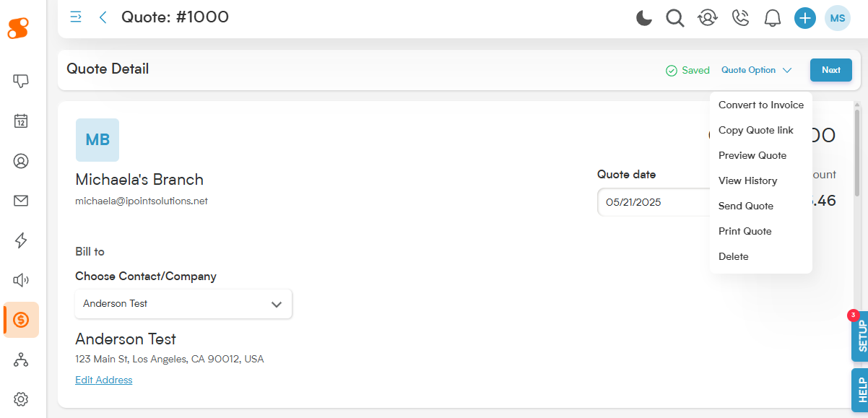868x418 pixels.
Task: Open the MS user avatar menu
Action: tap(838, 18)
